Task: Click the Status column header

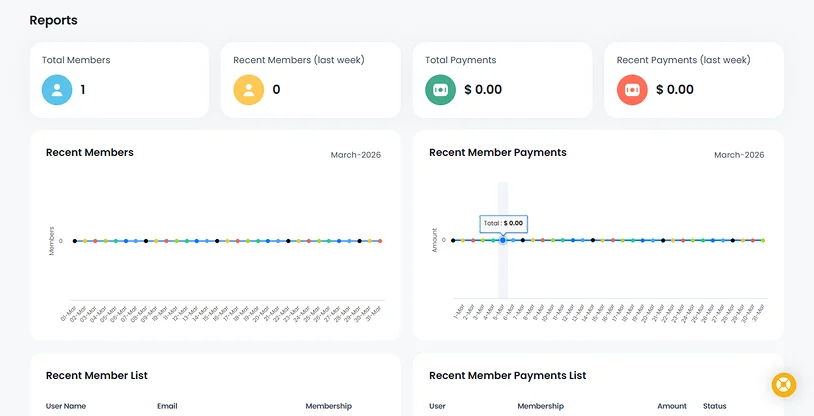Action: pyautogui.click(x=714, y=406)
